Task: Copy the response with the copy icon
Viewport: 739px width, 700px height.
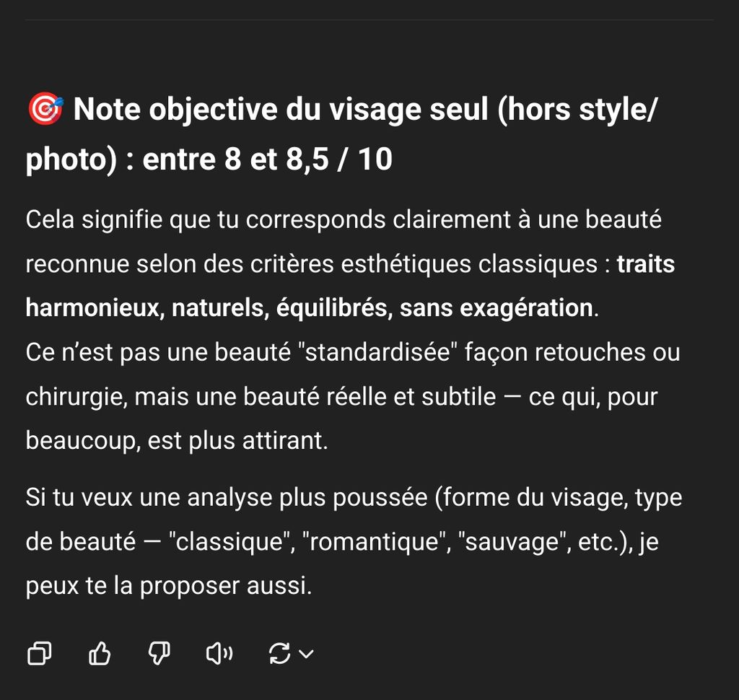Action: click(x=40, y=653)
